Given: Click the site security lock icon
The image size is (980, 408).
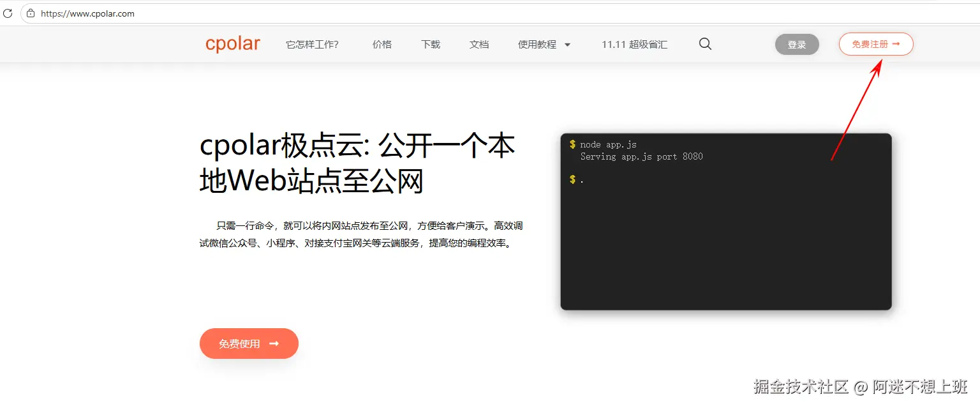Looking at the screenshot, I should 31,13.
